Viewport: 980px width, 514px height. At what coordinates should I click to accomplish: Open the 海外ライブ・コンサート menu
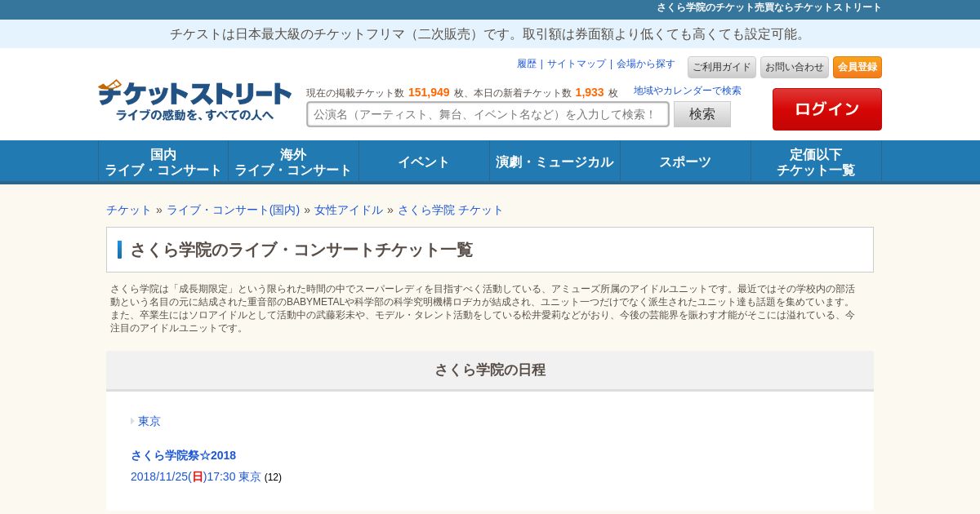(293, 162)
